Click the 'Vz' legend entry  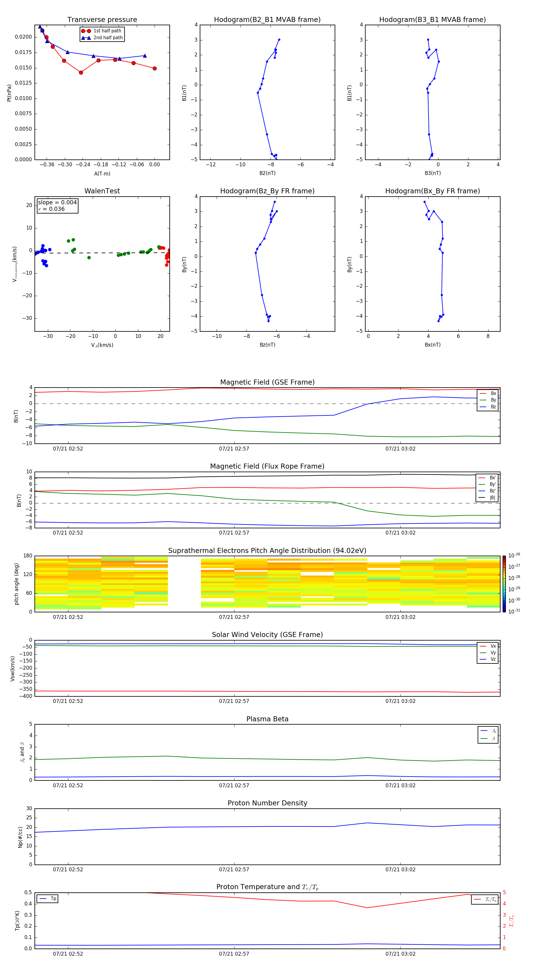(x=488, y=659)
